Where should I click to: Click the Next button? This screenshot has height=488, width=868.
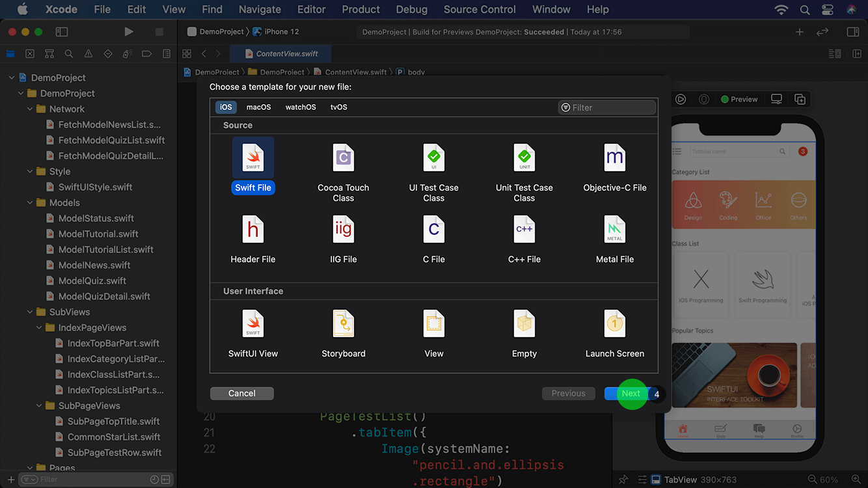point(631,393)
